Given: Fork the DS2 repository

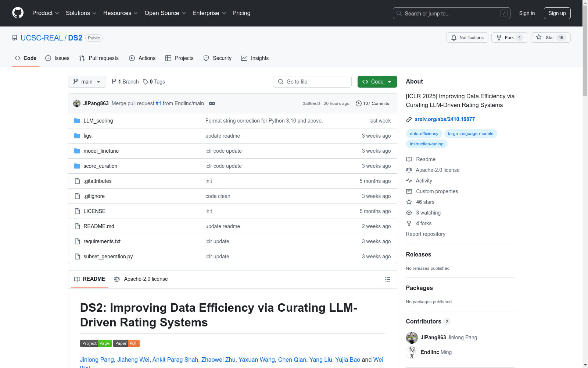Looking at the screenshot, I should point(509,38).
